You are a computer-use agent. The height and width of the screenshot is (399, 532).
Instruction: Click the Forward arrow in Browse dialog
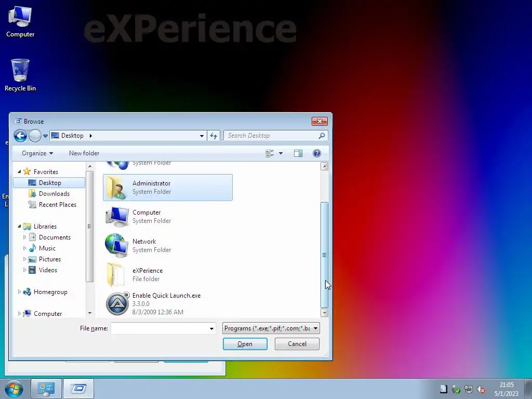(x=35, y=136)
